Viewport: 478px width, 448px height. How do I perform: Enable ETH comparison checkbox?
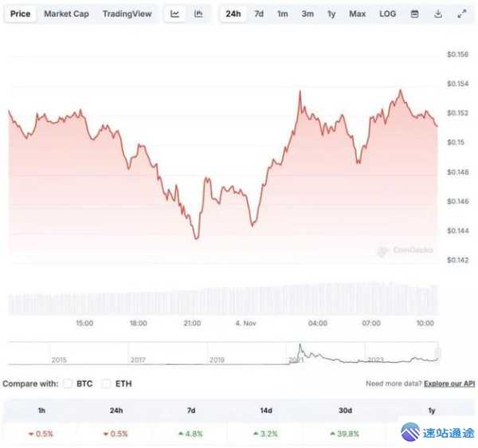[109, 384]
